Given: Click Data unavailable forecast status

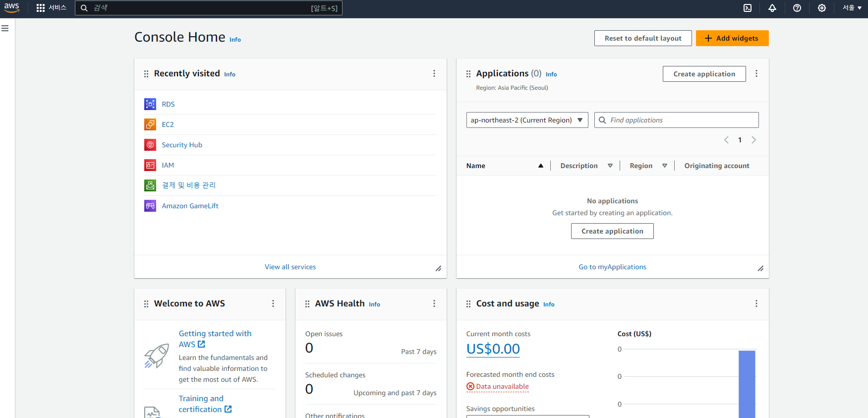Looking at the screenshot, I should click(x=498, y=386).
